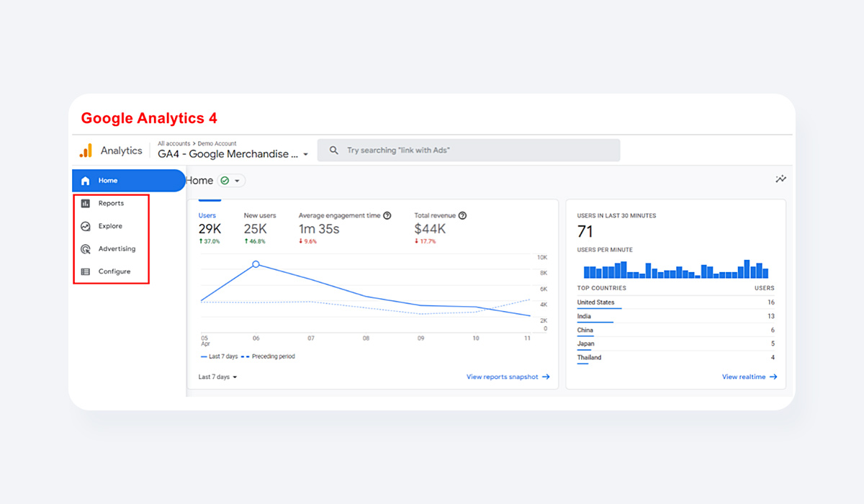Viewport: 864px width, 504px height.
Task: Click the 29K users value
Action: point(210,229)
